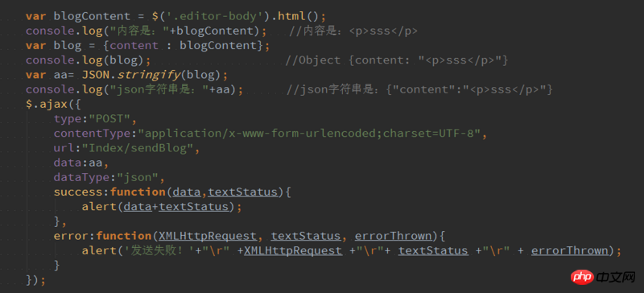Click the error function keyword
Image resolution: width=644 pixels, height=293 pixels.
coord(124,236)
